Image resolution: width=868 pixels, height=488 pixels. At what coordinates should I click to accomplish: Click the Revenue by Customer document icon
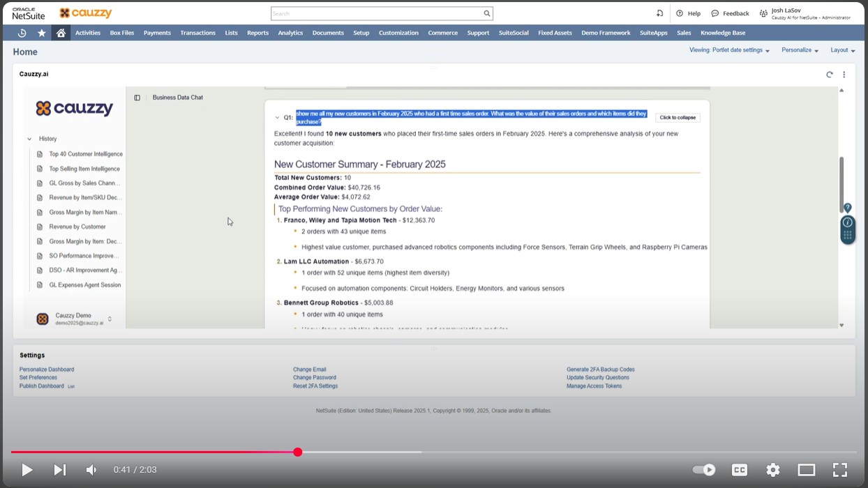click(x=40, y=227)
